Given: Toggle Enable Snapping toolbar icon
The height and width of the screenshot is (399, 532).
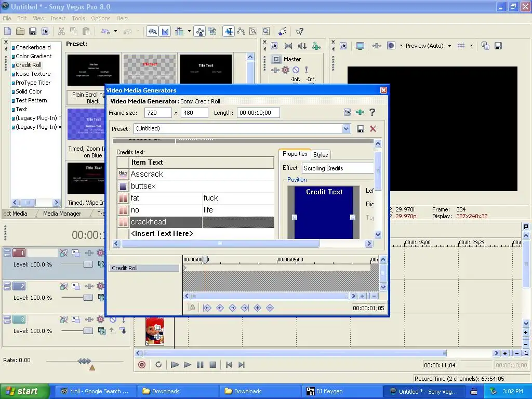Looking at the screenshot, I should pos(152,31).
